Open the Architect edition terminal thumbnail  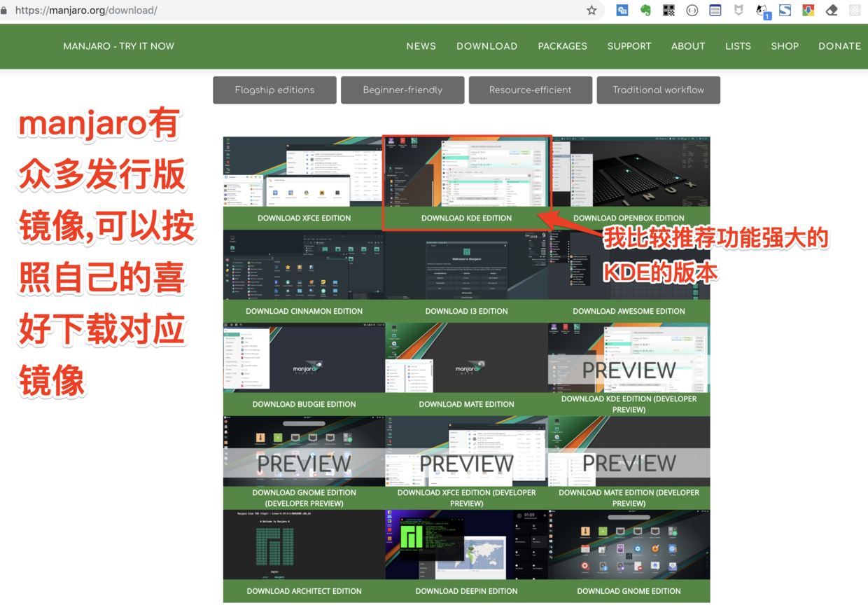point(304,545)
